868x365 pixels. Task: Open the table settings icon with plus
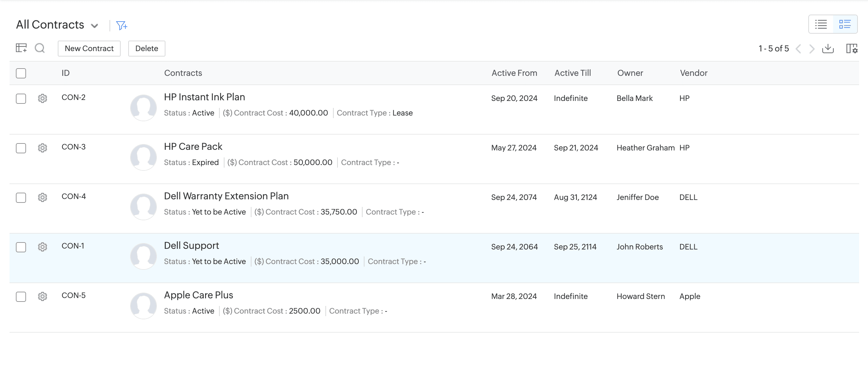21,48
